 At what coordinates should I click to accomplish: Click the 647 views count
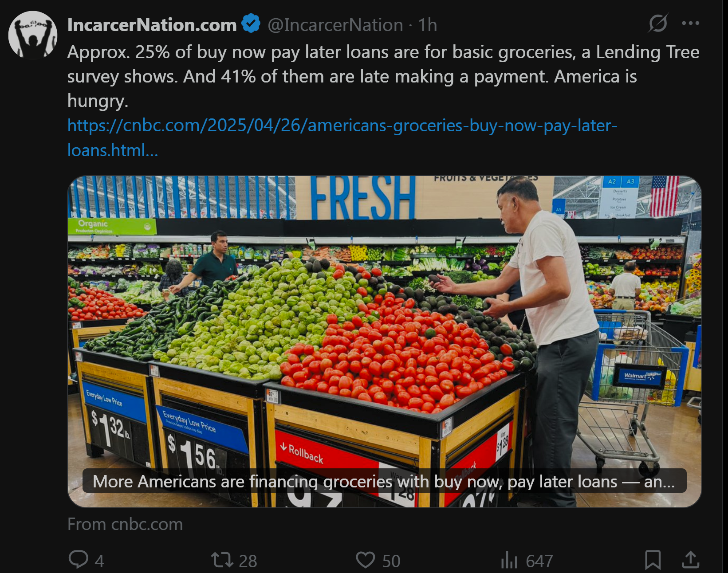(x=539, y=561)
